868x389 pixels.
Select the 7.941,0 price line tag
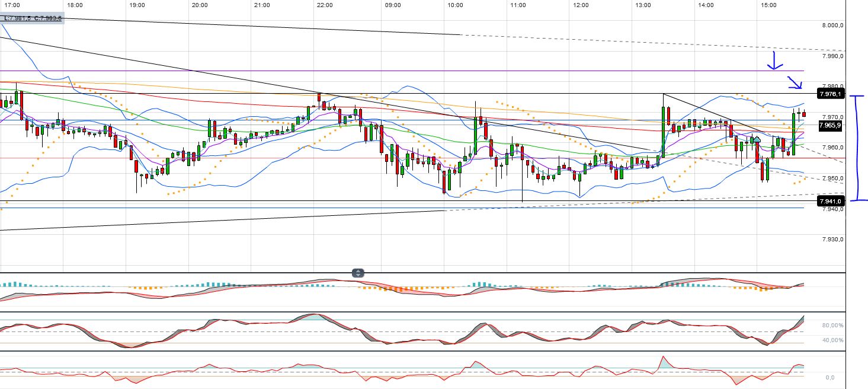pyautogui.click(x=829, y=202)
